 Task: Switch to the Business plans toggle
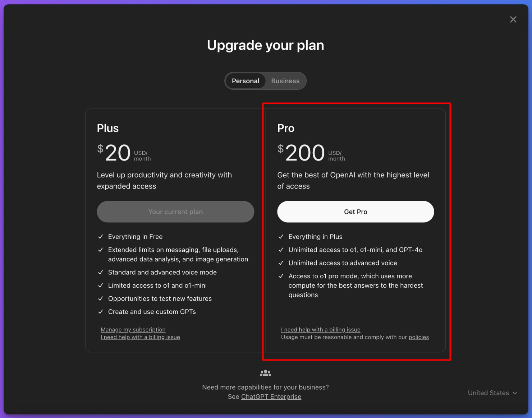click(285, 81)
